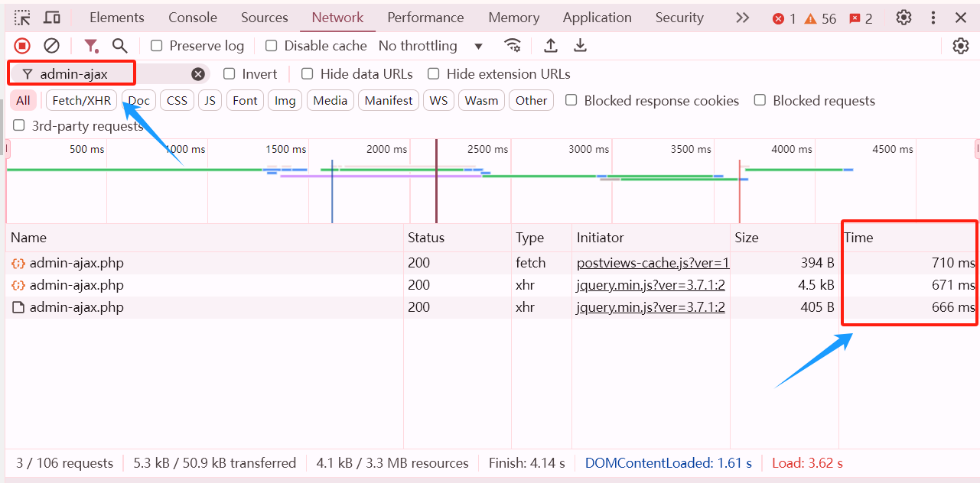
Task: Select the inspect element cursor tool
Action: click(x=20, y=17)
